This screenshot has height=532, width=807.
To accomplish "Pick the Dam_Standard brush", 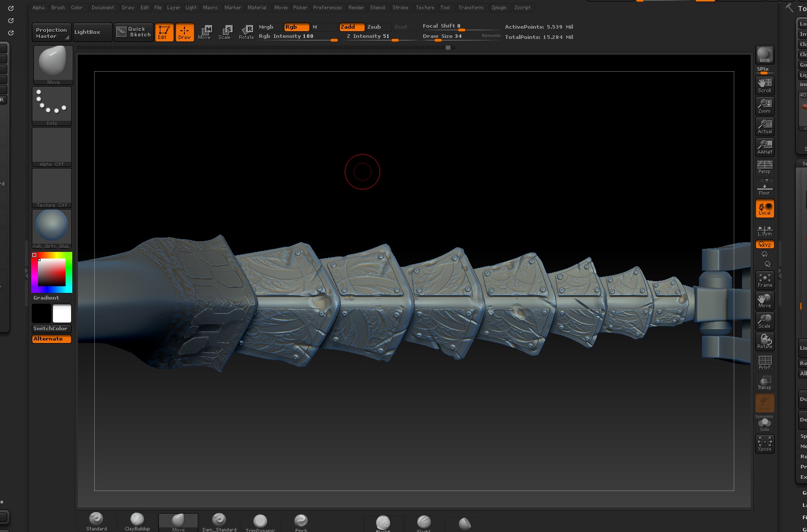I will point(219,522).
